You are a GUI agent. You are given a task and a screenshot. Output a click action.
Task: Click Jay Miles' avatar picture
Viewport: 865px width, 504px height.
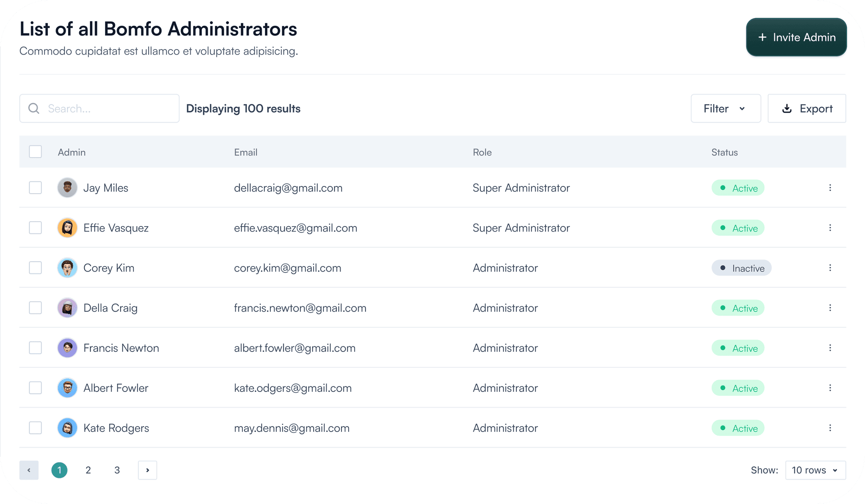coord(67,188)
